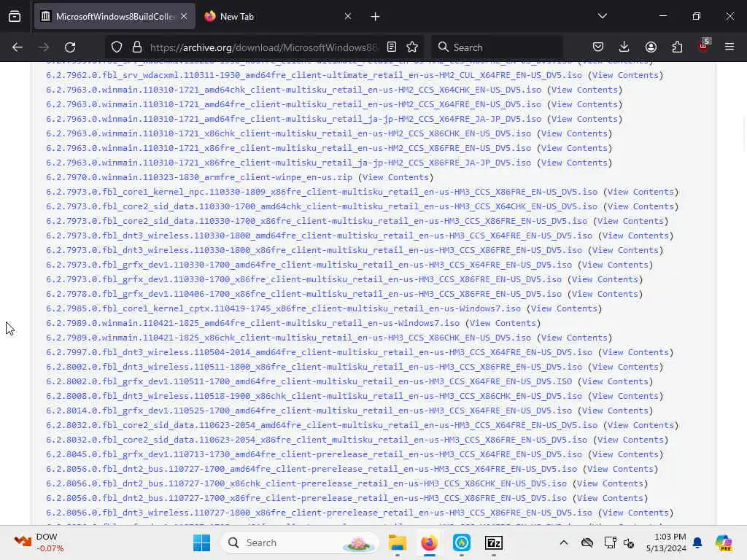Image resolution: width=747 pixels, height=560 pixels.
Task: View Contents of 6.2.7985.0 Windows7 iso
Action: [x=564, y=308]
